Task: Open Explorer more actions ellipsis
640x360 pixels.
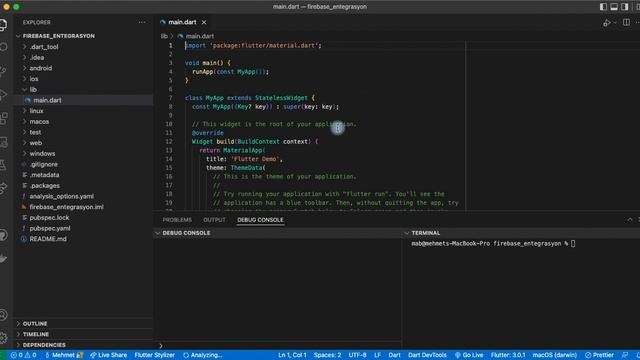Action: 142,22
